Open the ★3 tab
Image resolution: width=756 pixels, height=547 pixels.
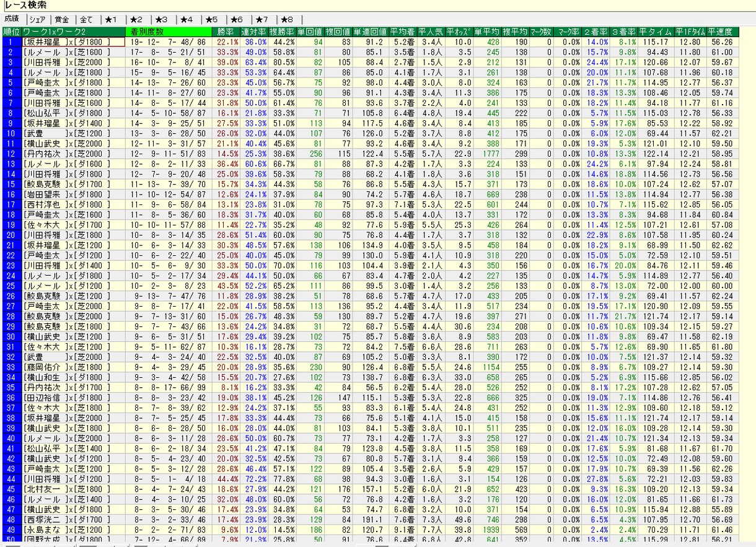click(x=162, y=19)
